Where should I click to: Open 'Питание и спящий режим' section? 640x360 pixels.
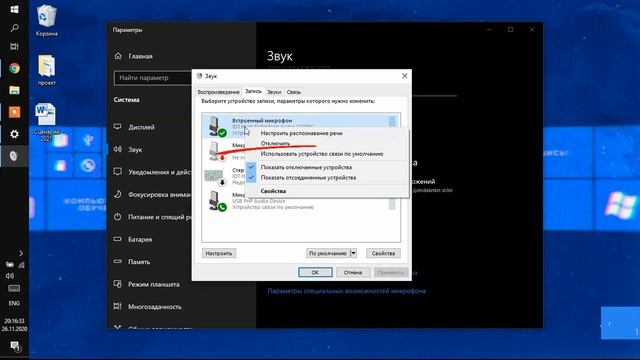[151, 217]
